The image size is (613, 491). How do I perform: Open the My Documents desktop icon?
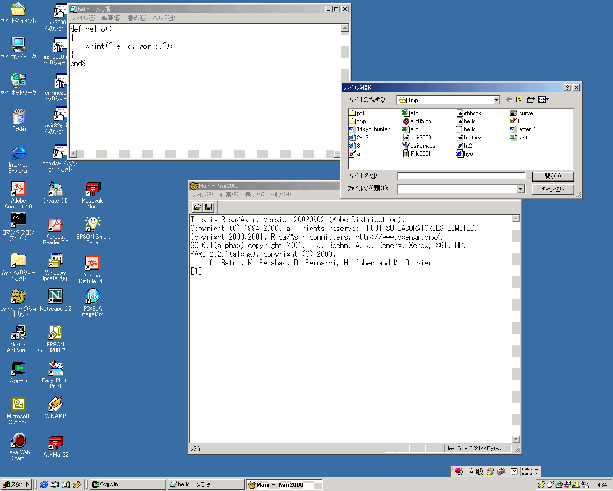pyautogui.click(x=18, y=13)
